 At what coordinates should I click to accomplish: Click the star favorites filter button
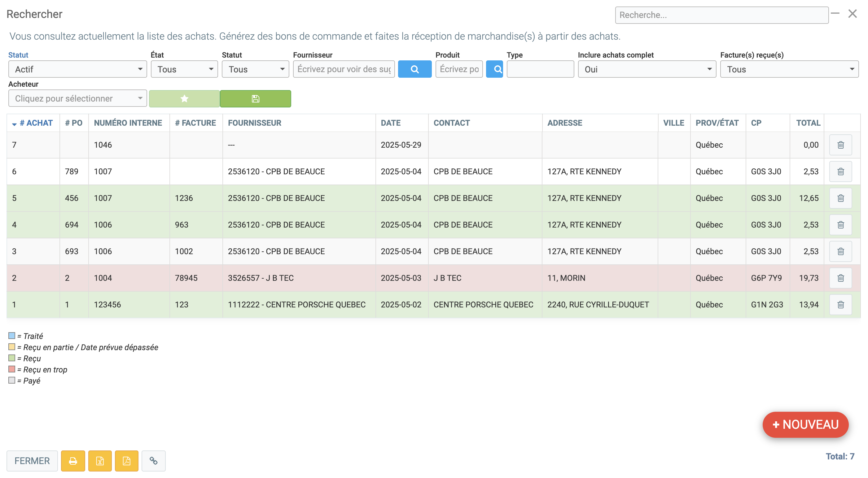(x=184, y=99)
